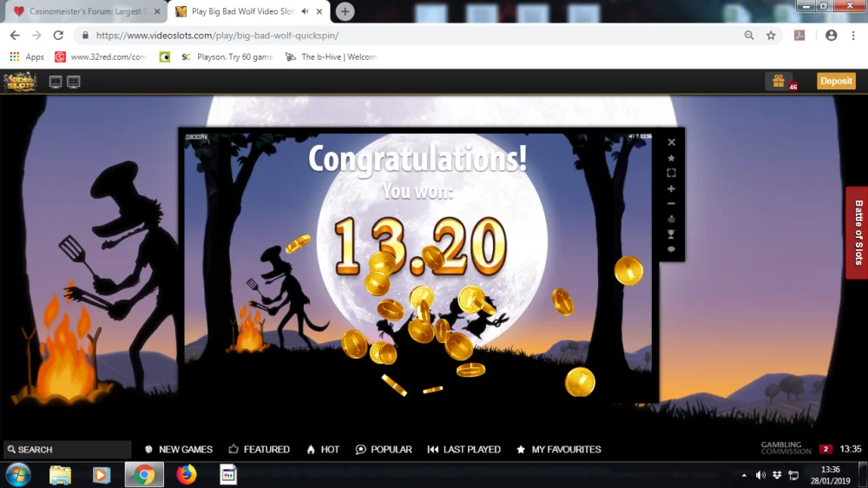Close the Big Bad Wolf game window

tap(671, 142)
